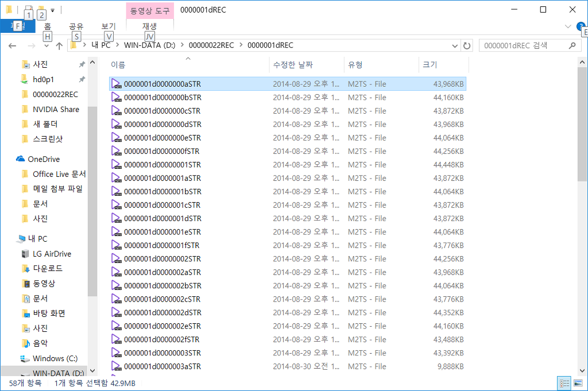This screenshot has width=588, height=391.
Task: Open the 보기 ribbon tab
Action: tap(109, 26)
